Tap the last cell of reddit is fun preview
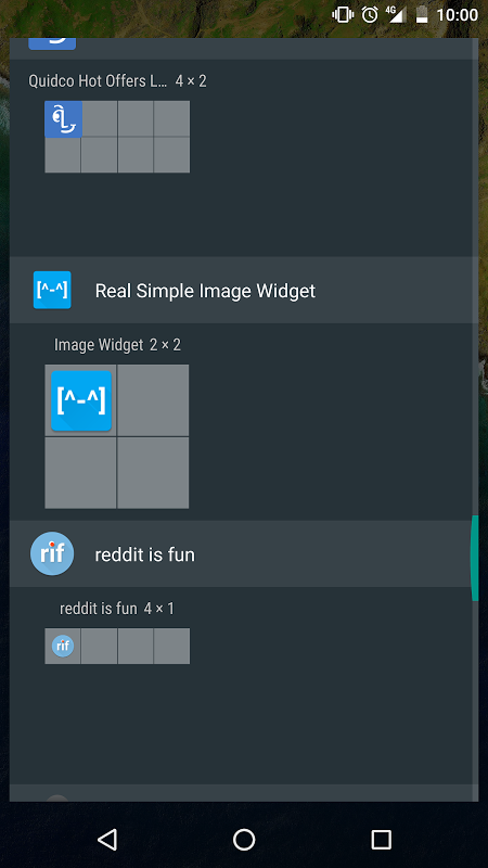This screenshot has height=868, width=488. pyautogui.click(x=172, y=646)
